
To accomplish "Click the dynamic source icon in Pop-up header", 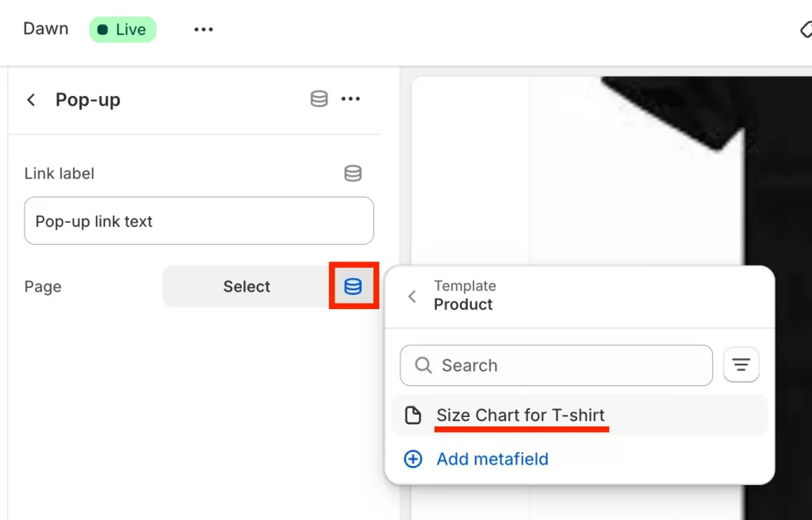I will [319, 99].
